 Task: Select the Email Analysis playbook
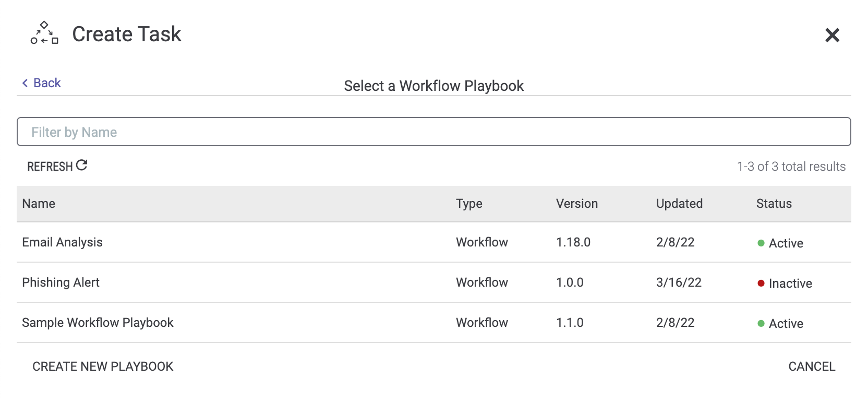pos(434,242)
